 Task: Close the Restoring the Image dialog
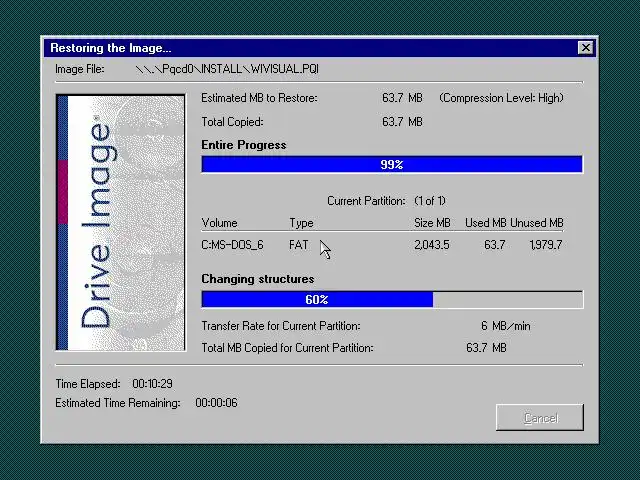point(585,48)
